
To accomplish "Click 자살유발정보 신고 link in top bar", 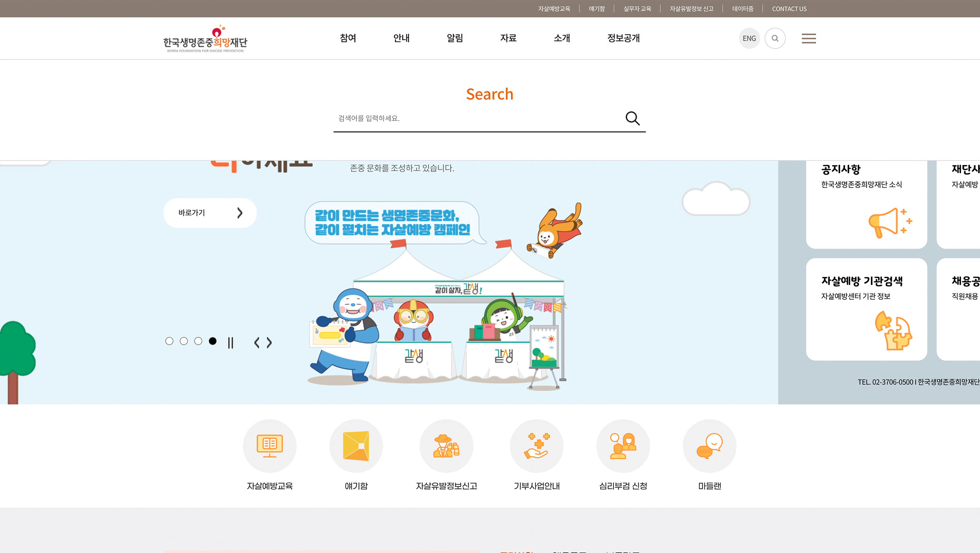I will (x=692, y=9).
